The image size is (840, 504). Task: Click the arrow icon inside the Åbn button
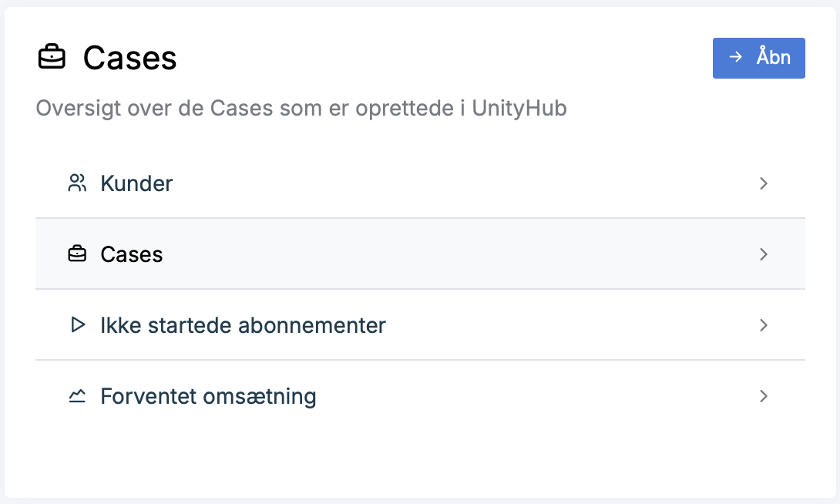pyautogui.click(x=736, y=57)
